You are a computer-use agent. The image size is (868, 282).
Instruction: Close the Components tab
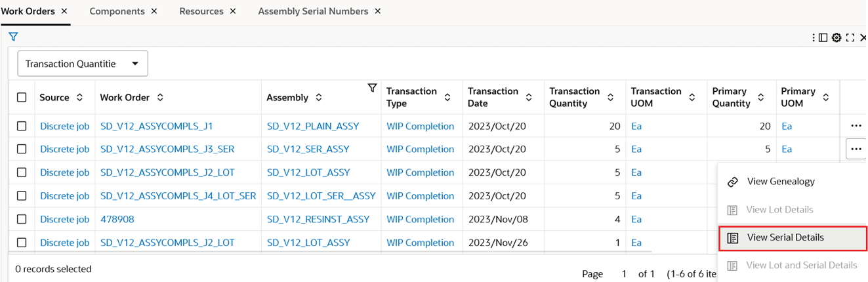[x=154, y=11]
